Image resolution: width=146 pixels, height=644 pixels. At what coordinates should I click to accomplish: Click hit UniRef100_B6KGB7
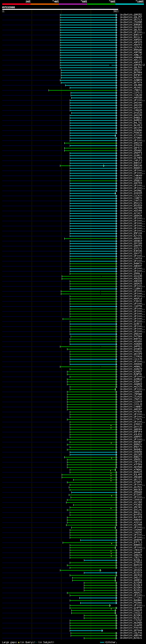click(131, 442)
